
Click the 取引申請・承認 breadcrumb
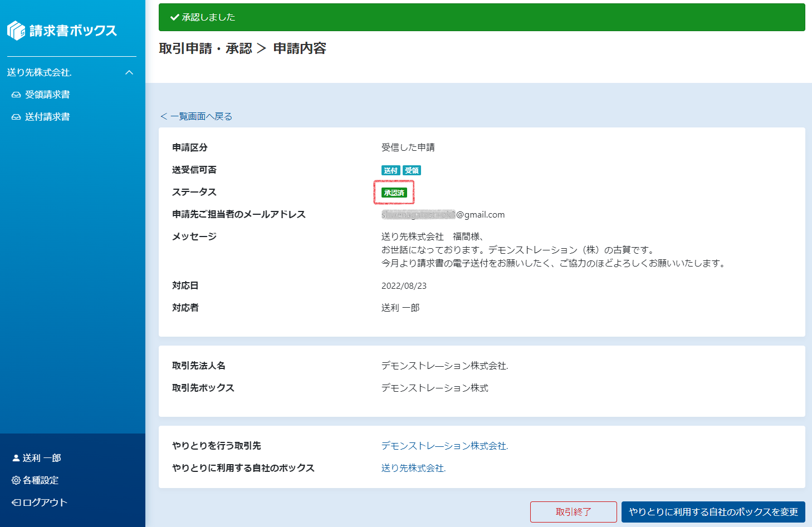coord(206,48)
